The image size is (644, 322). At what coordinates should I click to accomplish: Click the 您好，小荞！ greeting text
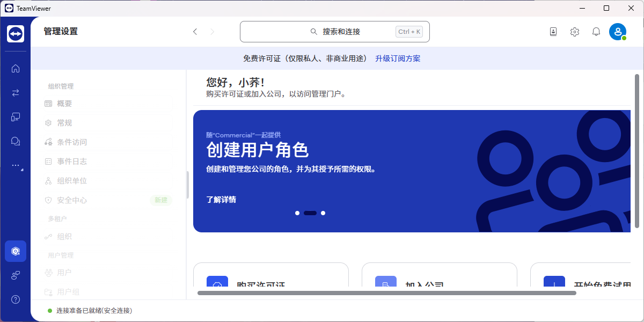point(235,83)
